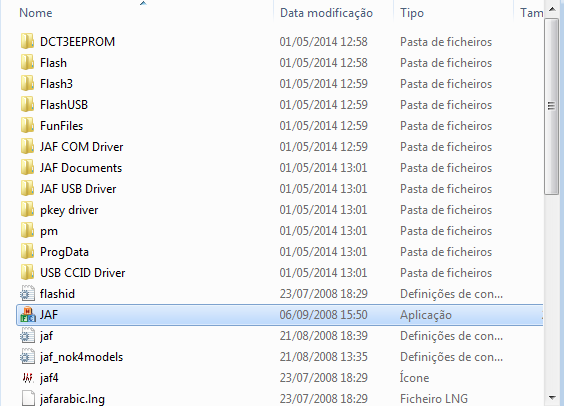
Task: Click the date 06/09/2008 15:50
Action: click(x=324, y=315)
